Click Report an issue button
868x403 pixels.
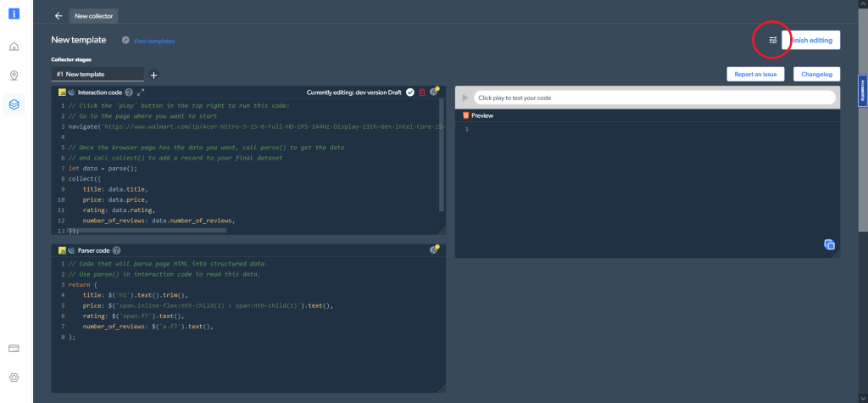(756, 75)
